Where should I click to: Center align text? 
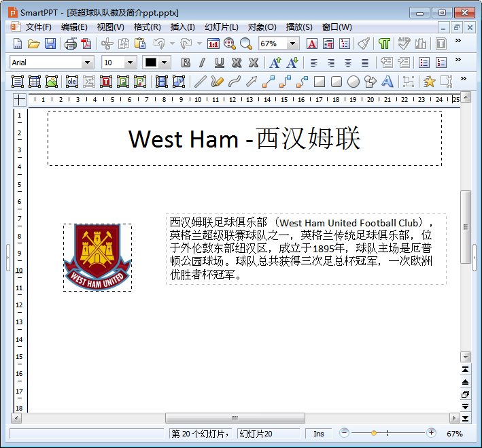(x=347, y=63)
